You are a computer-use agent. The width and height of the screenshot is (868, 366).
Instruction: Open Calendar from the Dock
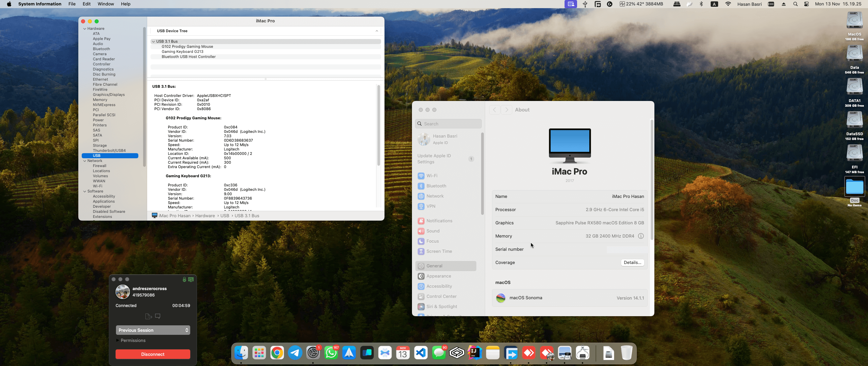pos(403,353)
